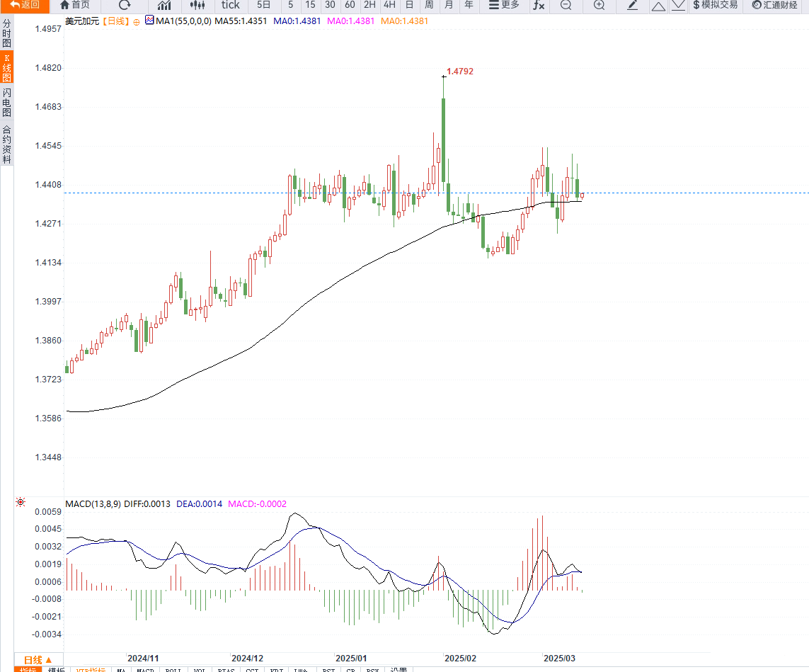
Task: Select the 5日 timeframe
Action: [x=263, y=5]
